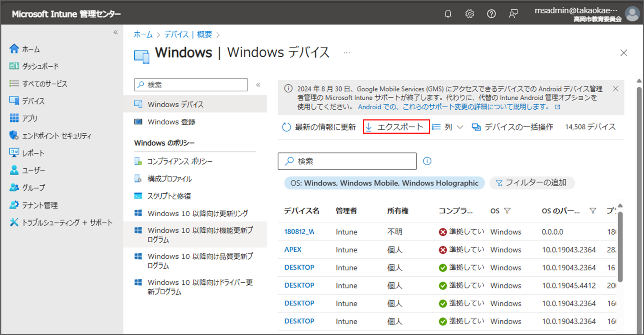This screenshot has width=644, height=335.
Task: Open the settings gear in header
Action: [x=469, y=14]
